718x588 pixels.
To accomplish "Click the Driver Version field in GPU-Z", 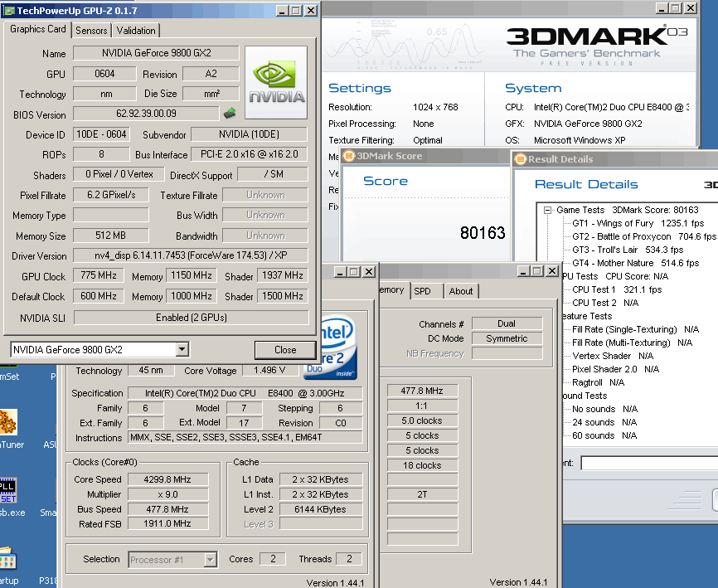I will (x=191, y=255).
